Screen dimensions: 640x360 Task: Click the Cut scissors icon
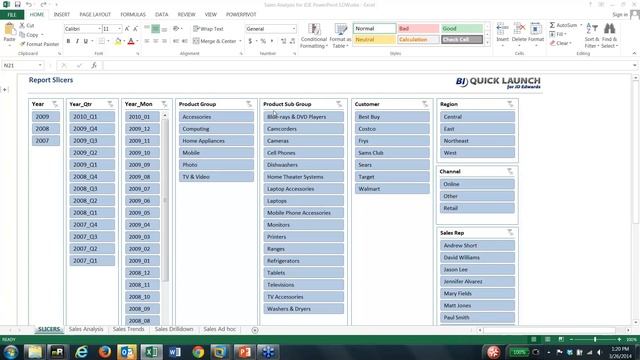[x=22, y=25]
